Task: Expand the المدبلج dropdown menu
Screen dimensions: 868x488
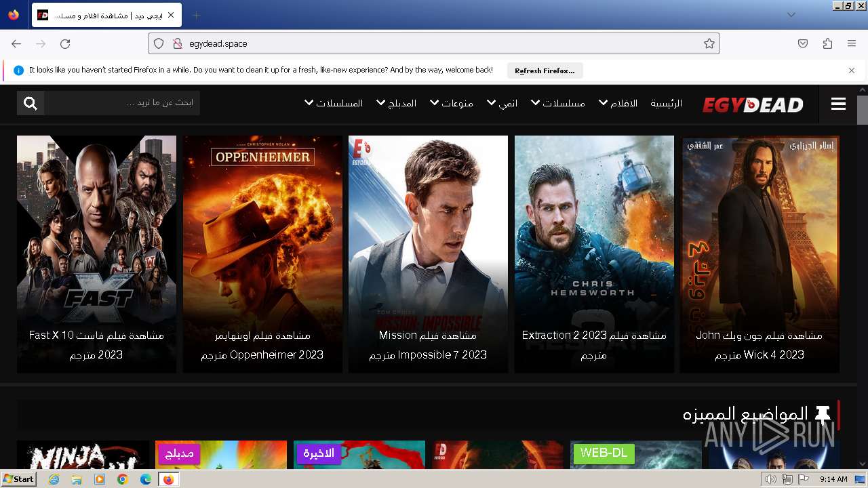Action: point(396,103)
